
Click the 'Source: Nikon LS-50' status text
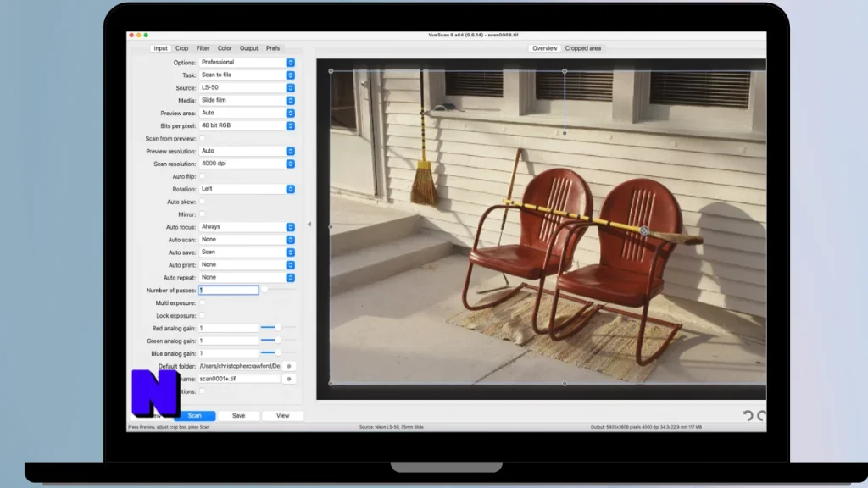392,427
